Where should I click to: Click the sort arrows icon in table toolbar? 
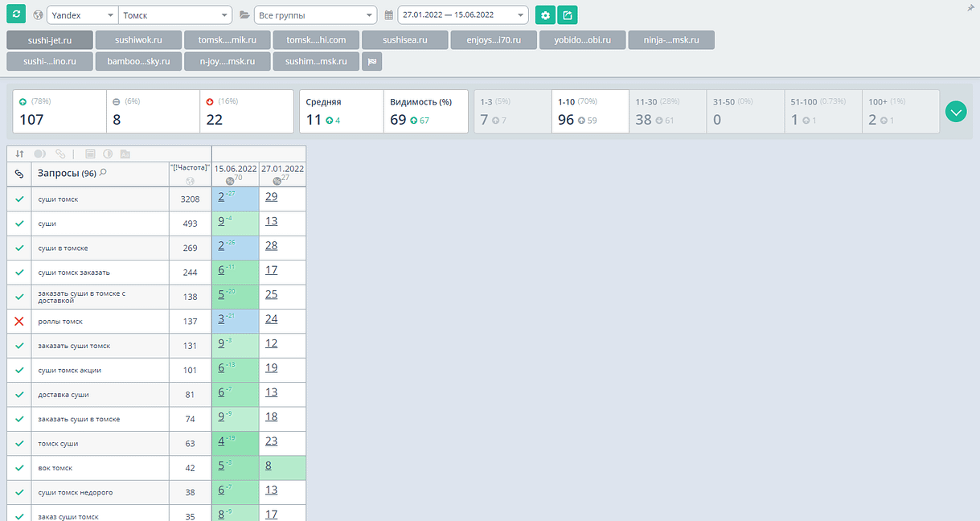[19, 154]
